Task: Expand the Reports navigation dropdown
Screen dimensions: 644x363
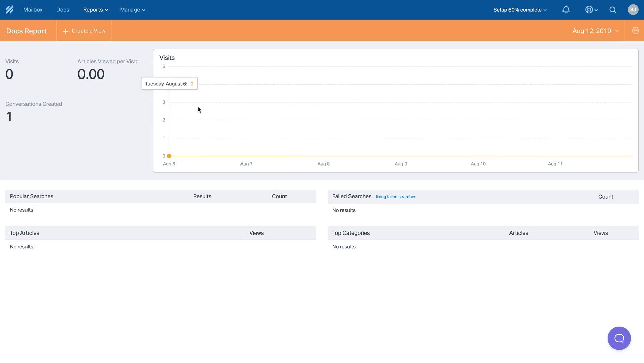Action: pos(95,10)
